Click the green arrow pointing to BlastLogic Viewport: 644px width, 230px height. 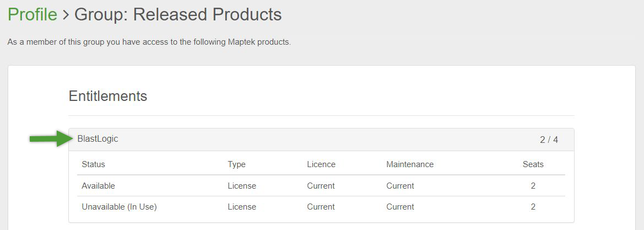(50, 138)
